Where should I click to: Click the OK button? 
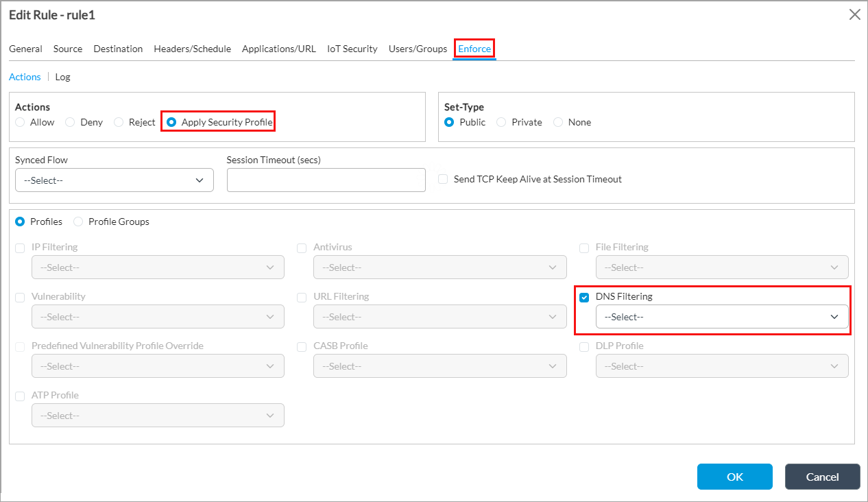(x=734, y=477)
